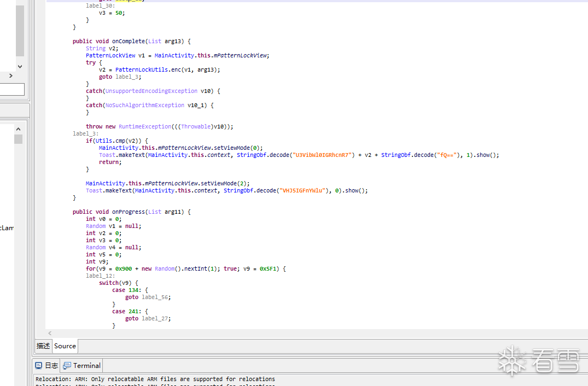Click the right arrow in left panel

click(x=11, y=75)
